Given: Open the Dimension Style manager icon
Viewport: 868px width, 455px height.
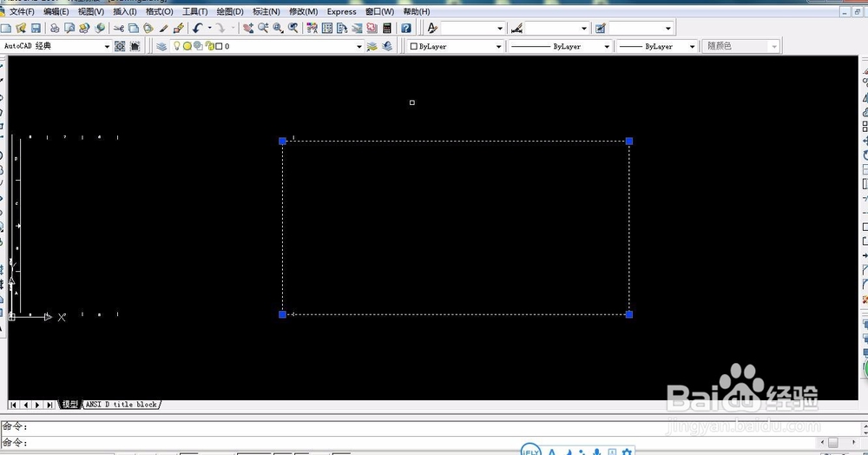Looking at the screenshot, I should coord(516,28).
